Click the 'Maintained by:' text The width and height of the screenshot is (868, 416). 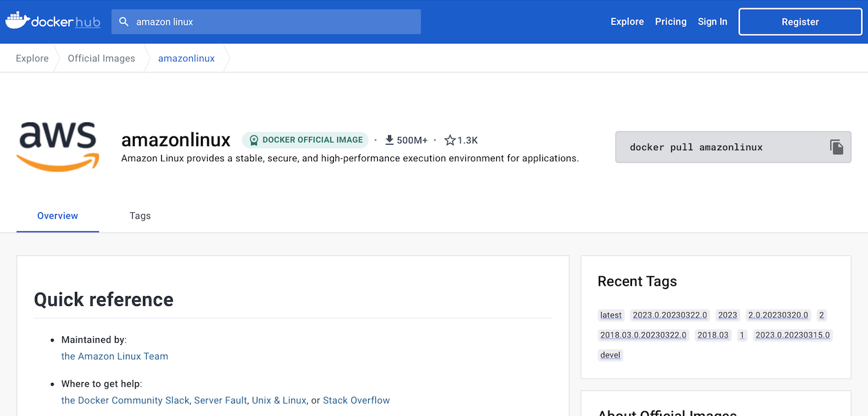click(x=94, y=340)
